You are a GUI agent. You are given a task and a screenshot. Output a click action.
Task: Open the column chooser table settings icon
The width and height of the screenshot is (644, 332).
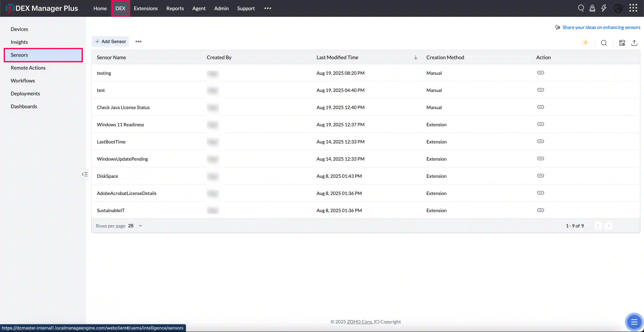click(622, 43)
